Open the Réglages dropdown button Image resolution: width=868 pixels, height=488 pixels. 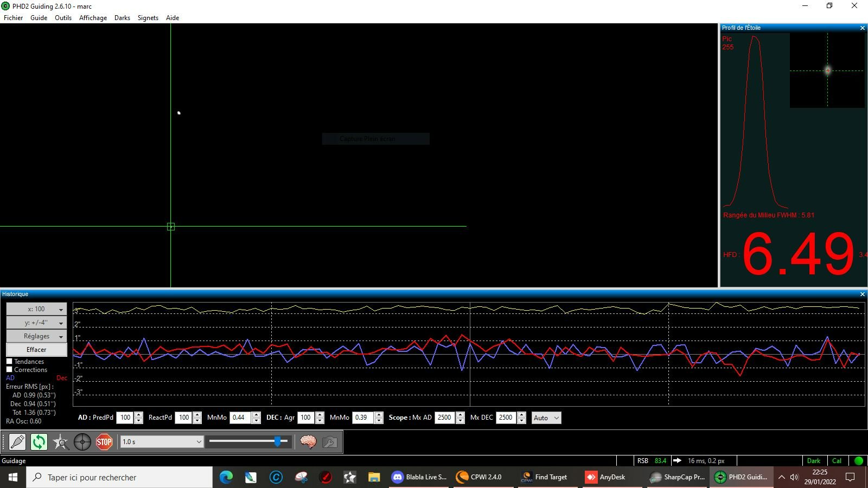click(x=36, y=336)
